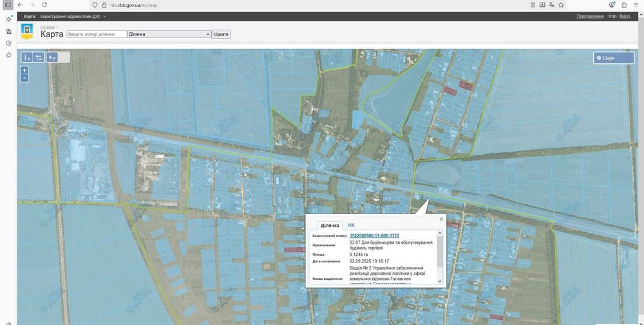Click the popup scrollbar thumb
644x325 pixels.
coord(440,251)
